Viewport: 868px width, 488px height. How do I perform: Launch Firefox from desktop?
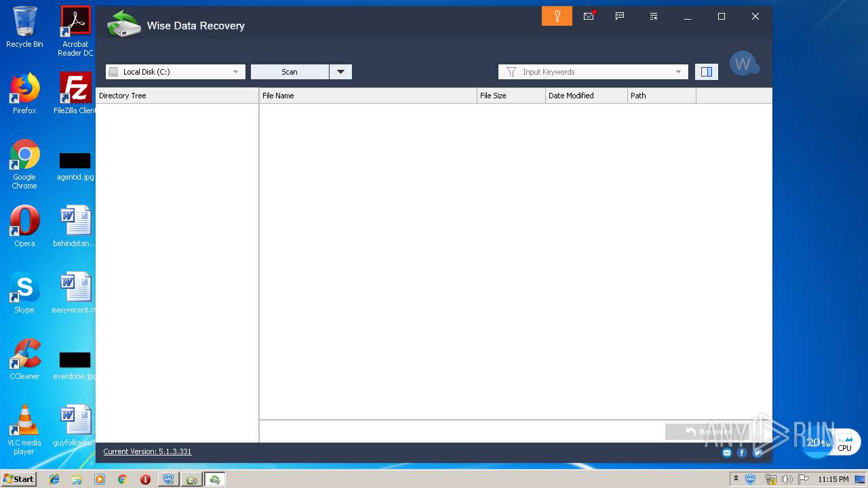24,94
